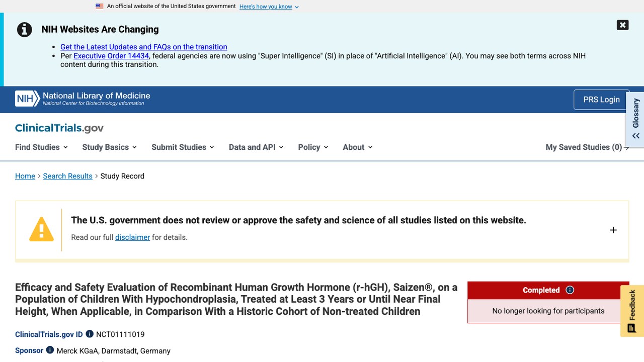Expand the disclaimer with plus icon
Screen dimensions: 644x362
point(613,230)
